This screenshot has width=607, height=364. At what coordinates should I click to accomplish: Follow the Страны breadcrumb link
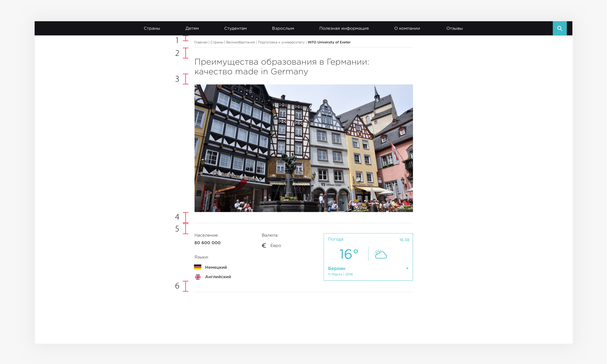[217, 42]
